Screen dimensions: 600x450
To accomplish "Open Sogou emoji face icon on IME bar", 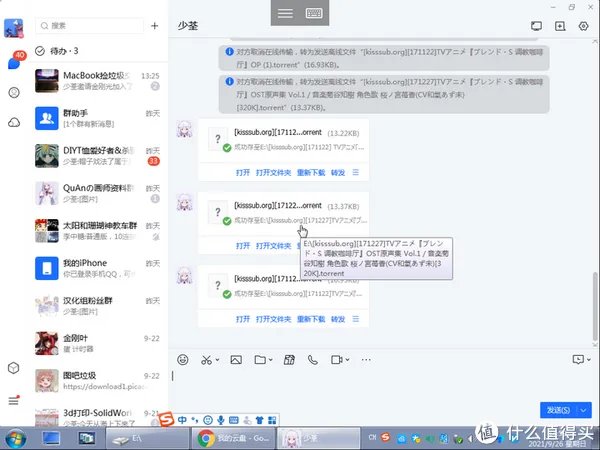I will pos(208,420).
